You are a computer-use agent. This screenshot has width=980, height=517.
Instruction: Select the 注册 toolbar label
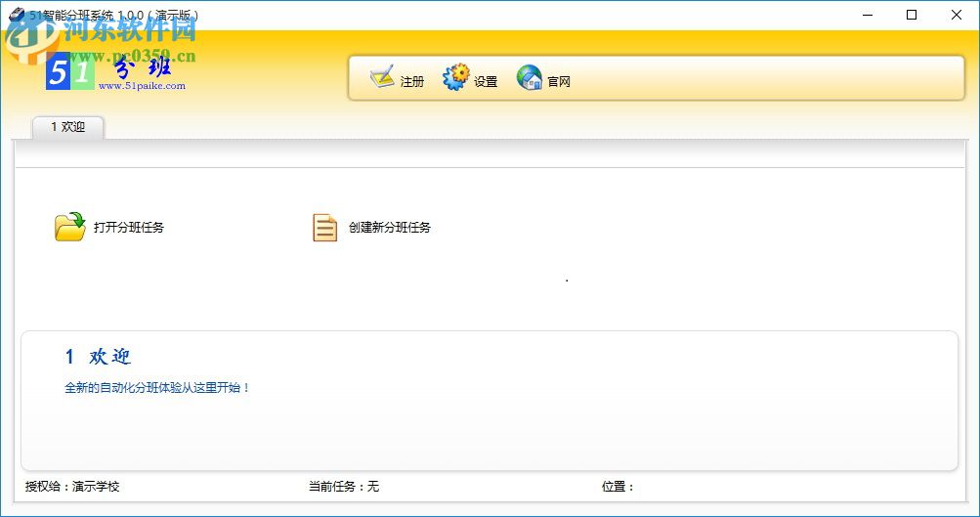pyautogui.click(x=412, y=82)
